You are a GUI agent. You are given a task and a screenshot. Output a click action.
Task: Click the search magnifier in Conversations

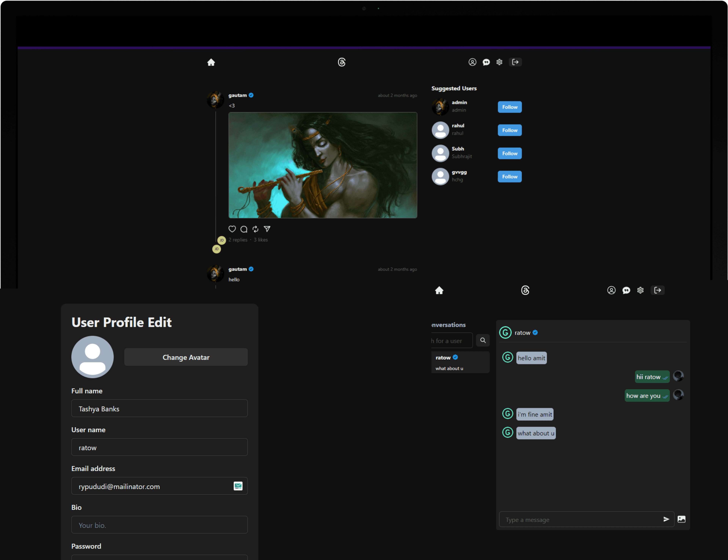(483, 340)
